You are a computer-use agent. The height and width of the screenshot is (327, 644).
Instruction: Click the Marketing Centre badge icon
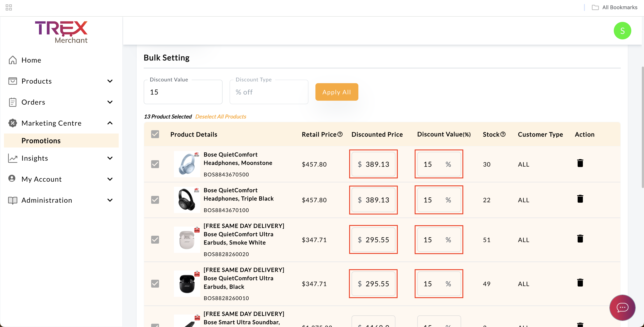click(12, 123)
